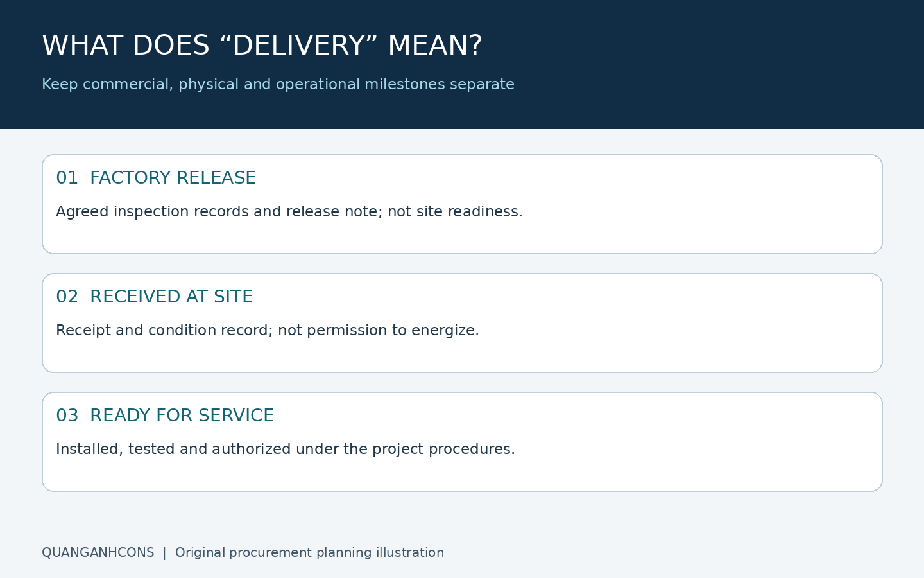The image size is (924, 578).
Task: Select the '03 READY FOR SERVICE' heading
Action: point(165,416)
